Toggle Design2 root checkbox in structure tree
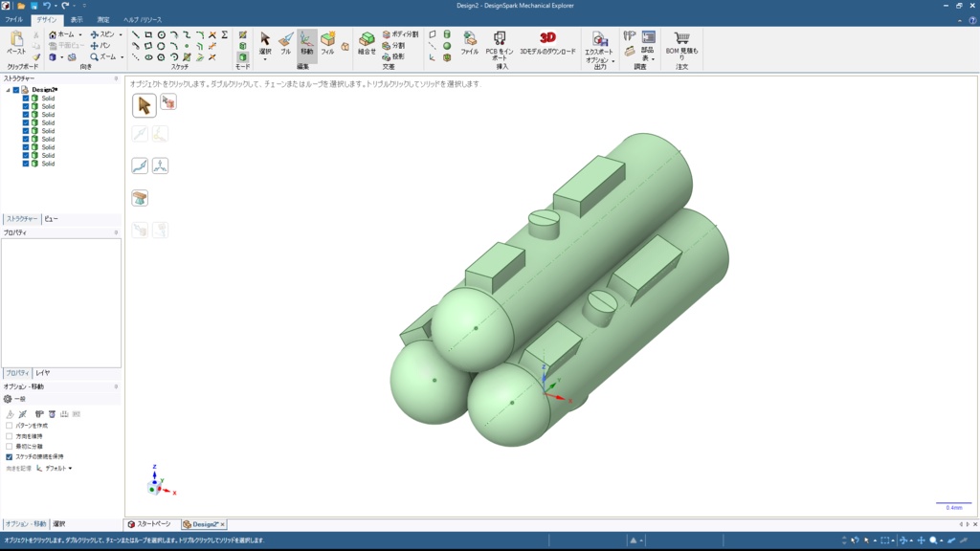The height and width of the screenshot is (551, 980). [16, 90]
